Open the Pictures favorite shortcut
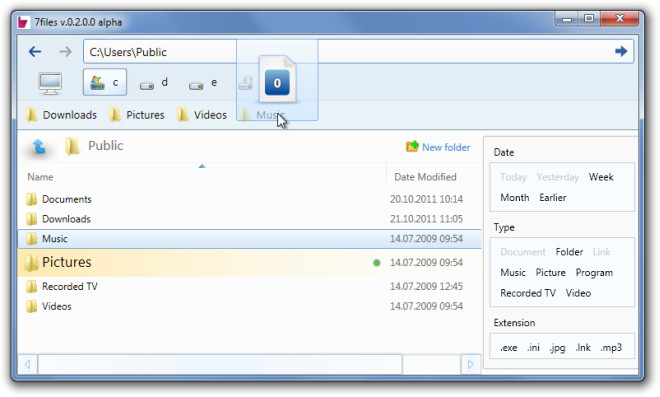Screen dimensions: 660x397 (x=137, y=115)
